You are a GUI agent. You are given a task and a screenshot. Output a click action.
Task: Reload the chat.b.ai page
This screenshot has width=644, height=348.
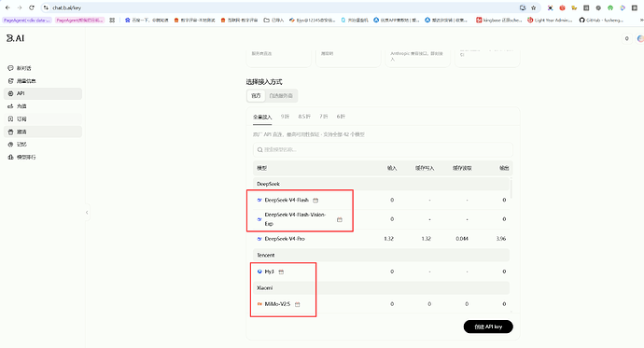tap(31, 7)
